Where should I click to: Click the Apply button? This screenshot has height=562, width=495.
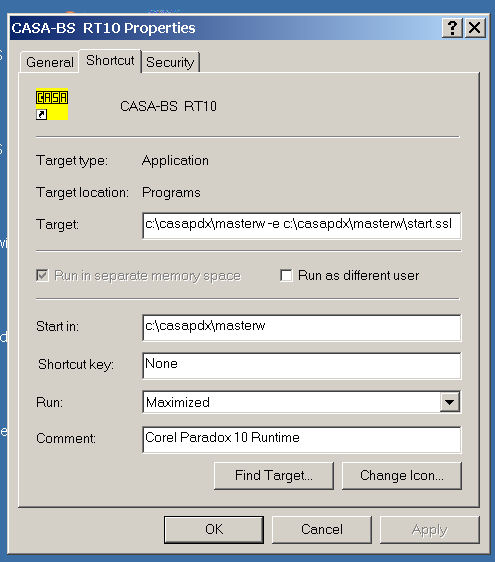[430, 529]
